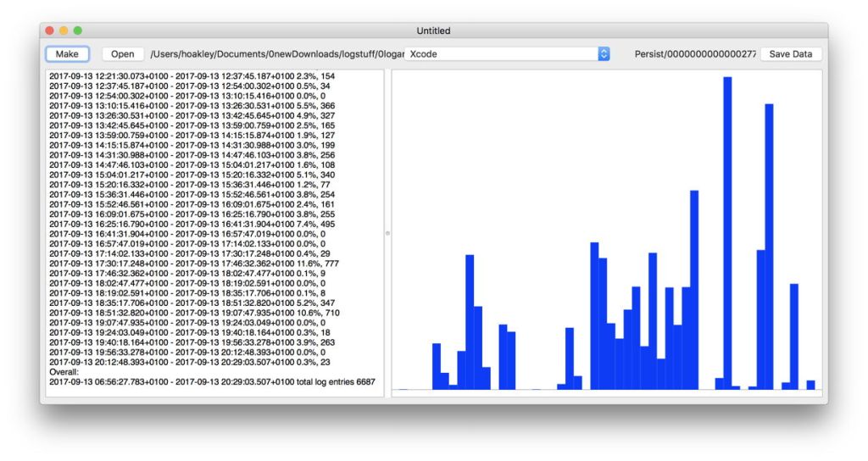Click the Untitled window title
This screenshot has width=868, height=461.
point(433,31)
